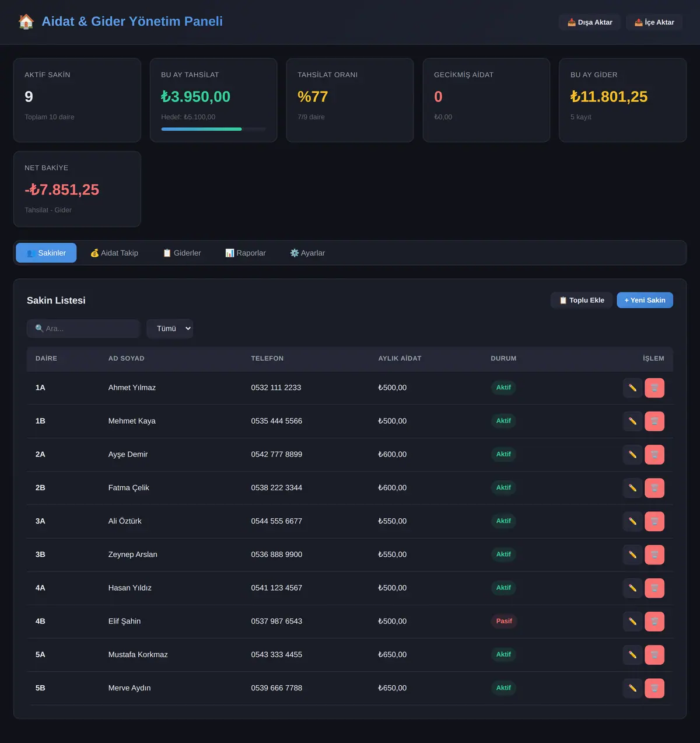
Task: Click pencil icon for Fatma Çelik
Action: tap(632, 487)
